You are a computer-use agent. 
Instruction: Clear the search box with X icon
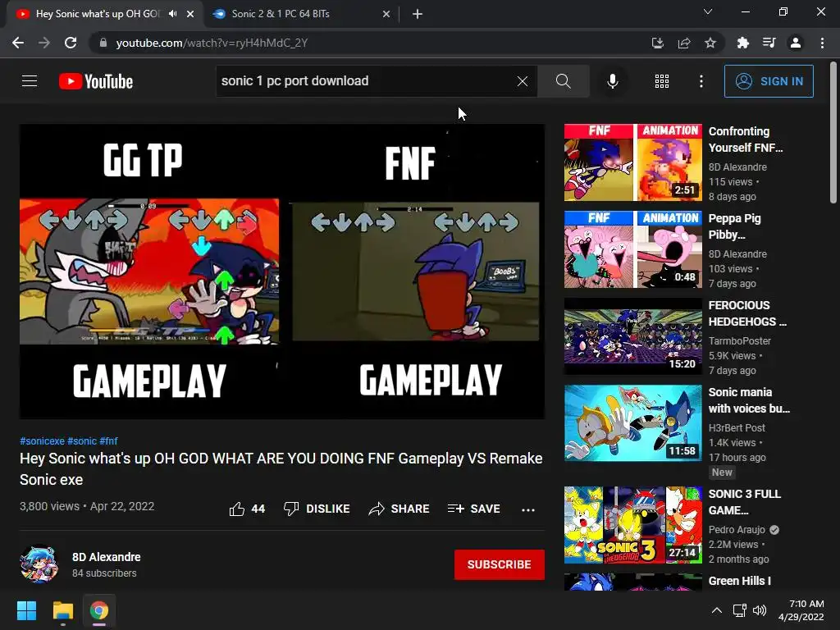(523, 81)
